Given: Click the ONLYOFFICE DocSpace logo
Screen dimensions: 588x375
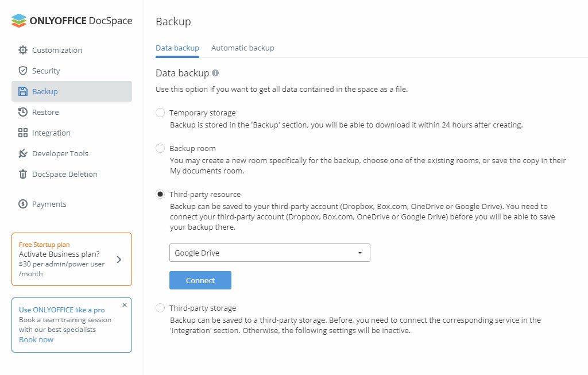Looking at the screenshot, I should coord(72,20).
